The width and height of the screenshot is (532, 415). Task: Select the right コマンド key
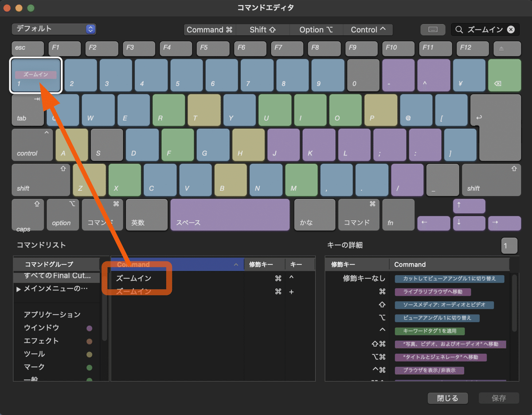tap(359, 215)
